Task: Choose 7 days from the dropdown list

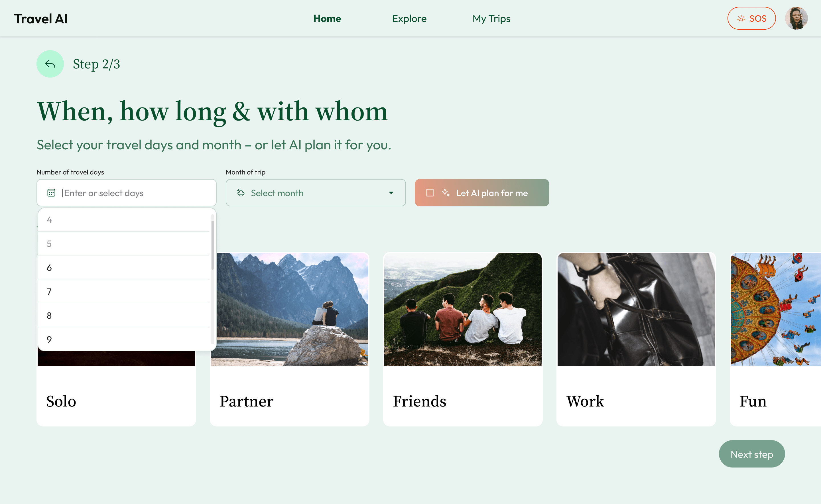Action: pyautogui.click(x=123, y=291)
